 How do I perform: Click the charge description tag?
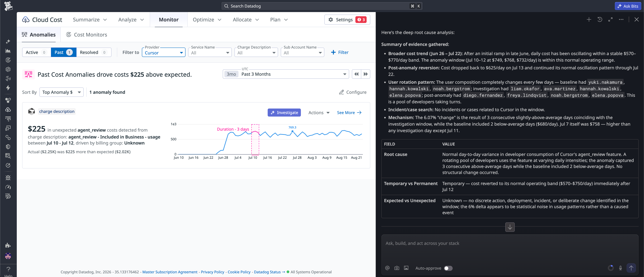57,112
